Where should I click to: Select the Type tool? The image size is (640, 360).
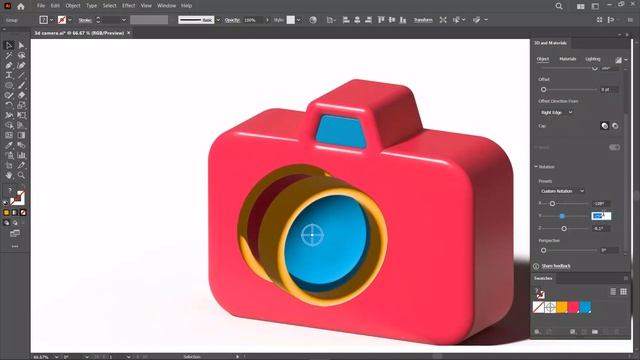[9, 75]
